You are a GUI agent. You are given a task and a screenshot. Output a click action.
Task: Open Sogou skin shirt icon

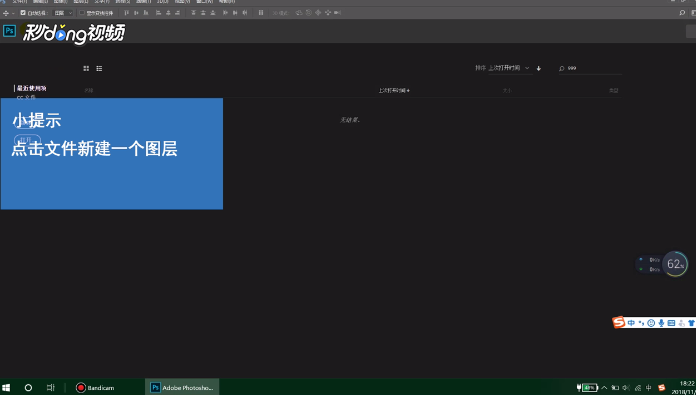coord(692,323)
